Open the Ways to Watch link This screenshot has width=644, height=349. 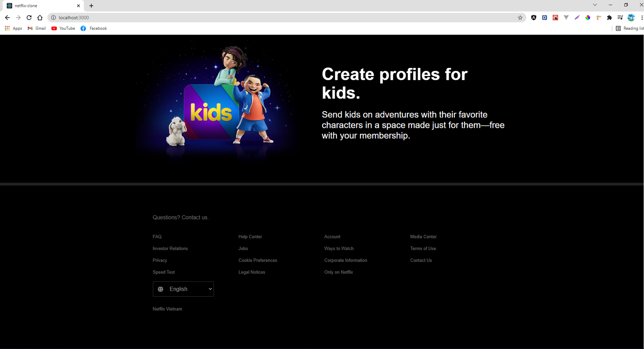[x=339, y=248]
